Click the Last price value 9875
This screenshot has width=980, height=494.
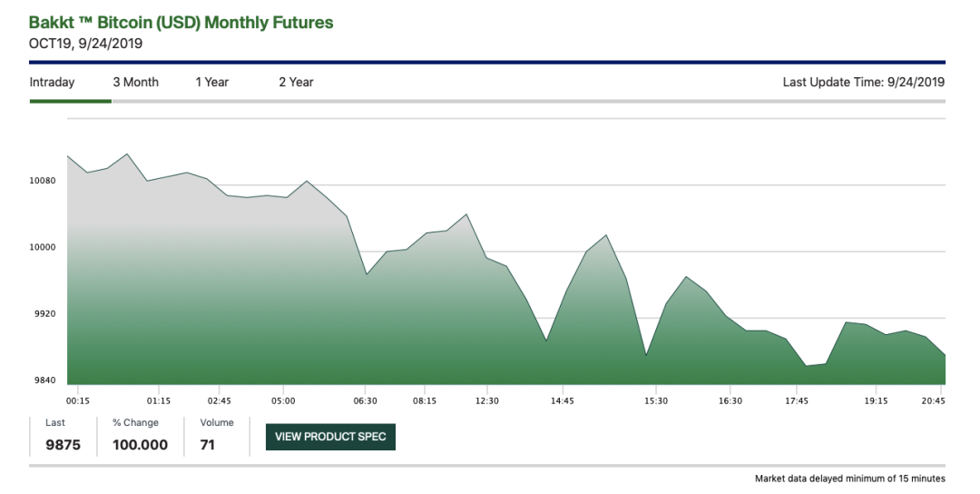64,445
